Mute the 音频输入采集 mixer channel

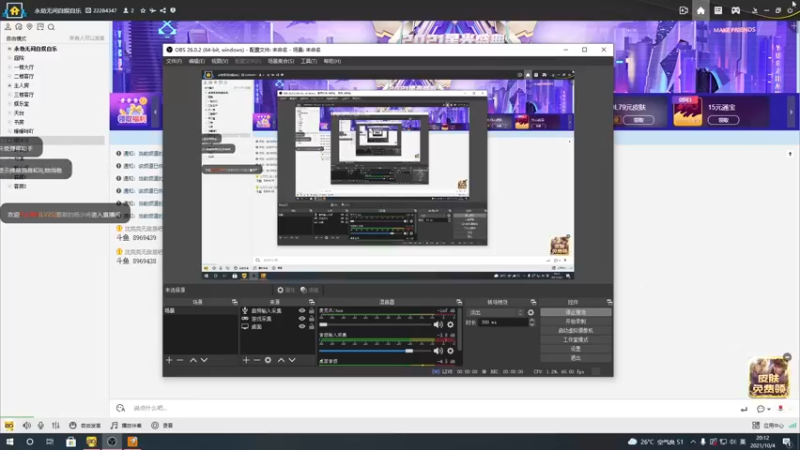(438, 351)
